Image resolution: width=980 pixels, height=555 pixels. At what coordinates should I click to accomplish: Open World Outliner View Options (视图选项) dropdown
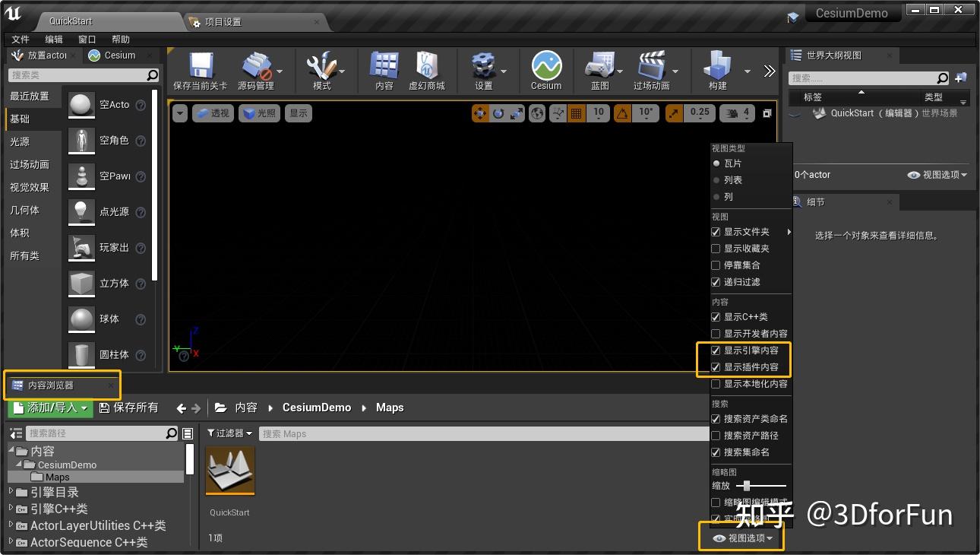pyautogui.click(x=937, y=175)
